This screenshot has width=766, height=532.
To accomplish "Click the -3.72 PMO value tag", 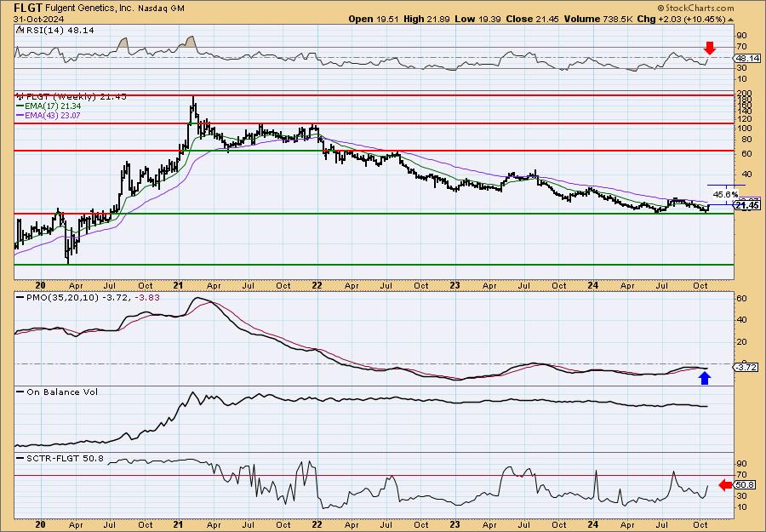I will pyautogui.click(x=747, y=367).
